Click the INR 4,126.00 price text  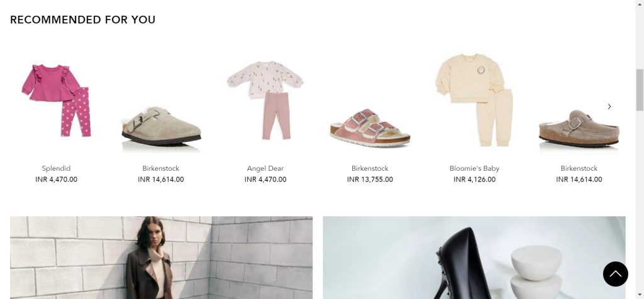tap(474, 180)
